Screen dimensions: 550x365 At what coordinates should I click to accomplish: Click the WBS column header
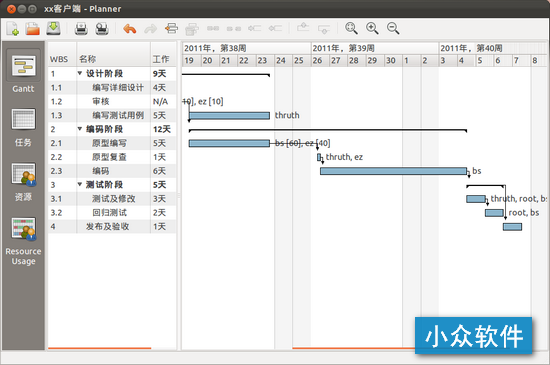pyautogui.click(x=62, y=54)
